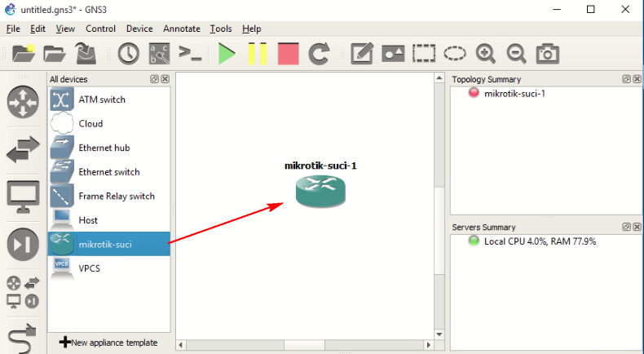
Task: Select the Draw an ellipse tool
Action: tap(455, 54)
